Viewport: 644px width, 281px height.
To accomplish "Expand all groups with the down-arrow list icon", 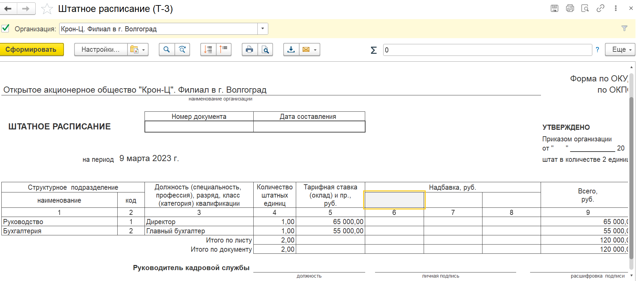I will pos(208,50).
